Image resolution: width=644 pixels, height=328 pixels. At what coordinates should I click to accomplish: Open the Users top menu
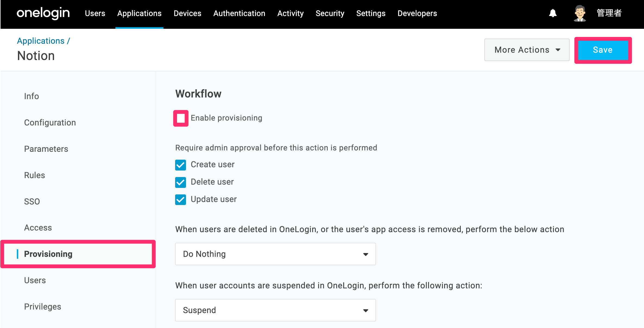[x=95, y=13]
